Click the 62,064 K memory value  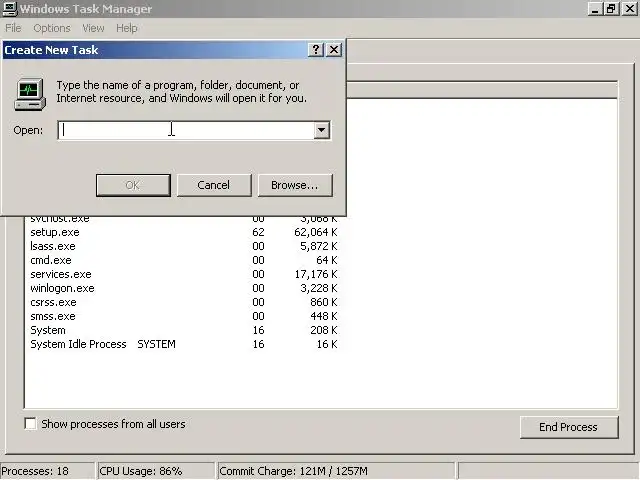[316, 232]
